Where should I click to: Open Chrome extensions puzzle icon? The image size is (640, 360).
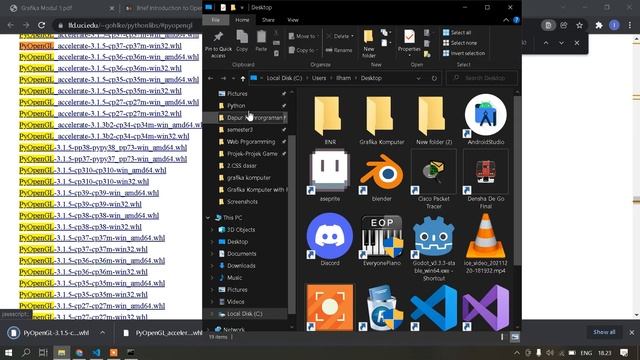tap(598, 25)
